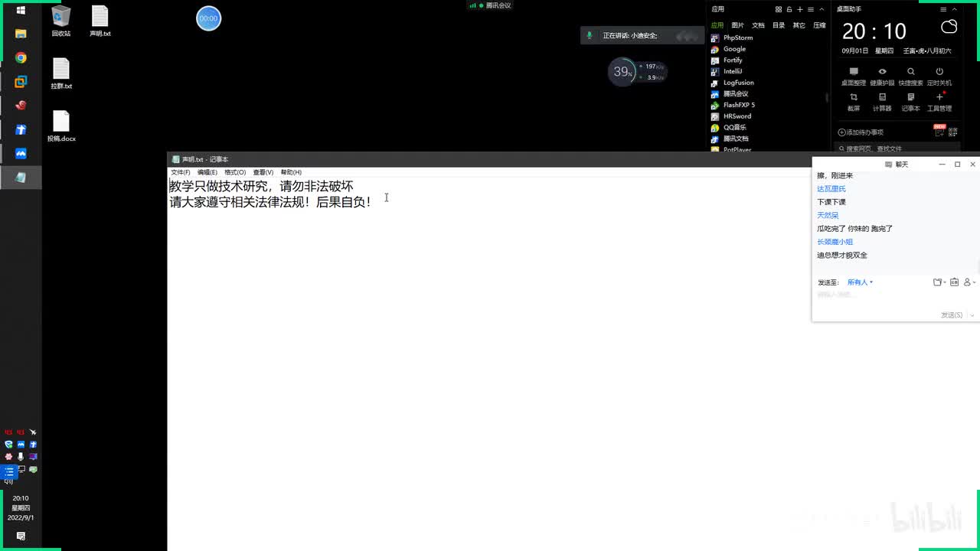This screenshot has height=551, width=980.
Task: Open the 格式(O) menu in Notepad
Action: pyautogui.click(x=235, y=172)
